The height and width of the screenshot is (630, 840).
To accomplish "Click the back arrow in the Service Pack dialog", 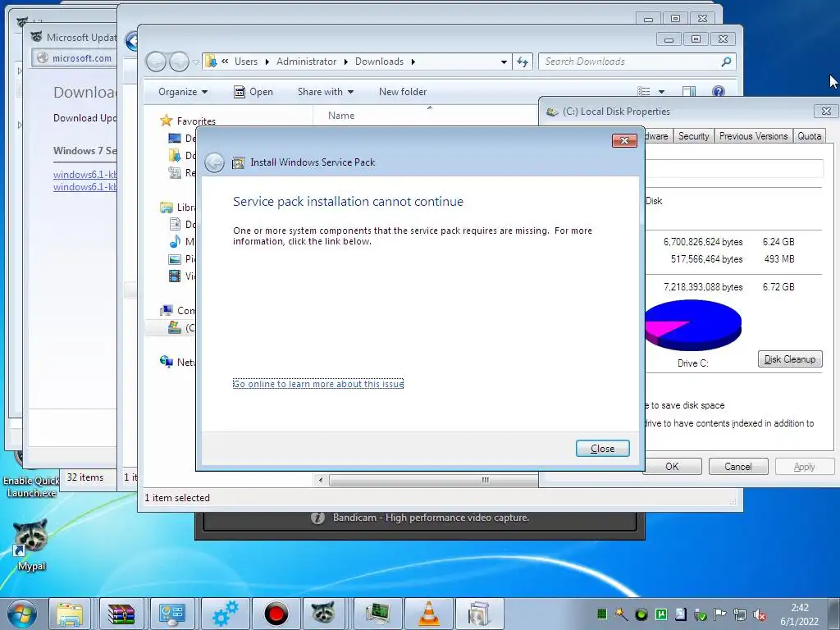I will (214, 162).
